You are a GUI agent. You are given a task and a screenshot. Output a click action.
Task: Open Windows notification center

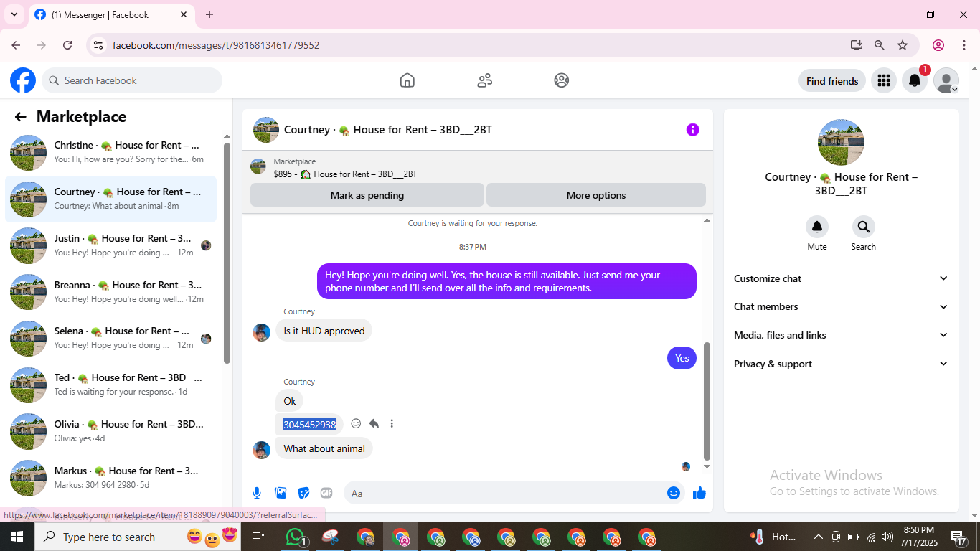point(959,537)
